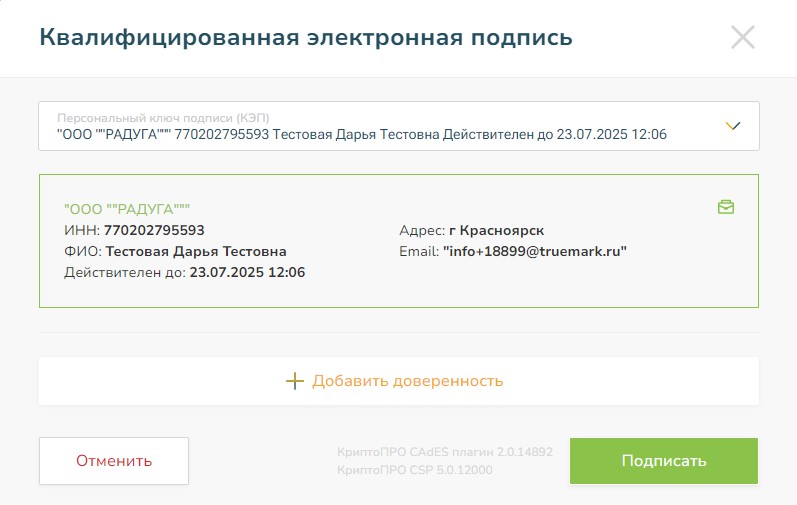Select the certificate text in the combo box

[x=362, y=134]
